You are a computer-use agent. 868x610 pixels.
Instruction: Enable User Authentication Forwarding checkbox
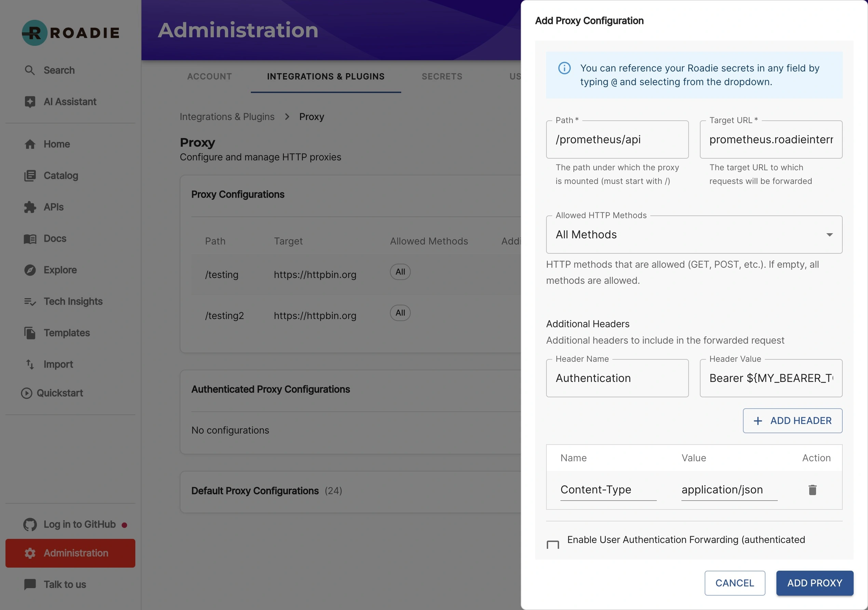553,545
